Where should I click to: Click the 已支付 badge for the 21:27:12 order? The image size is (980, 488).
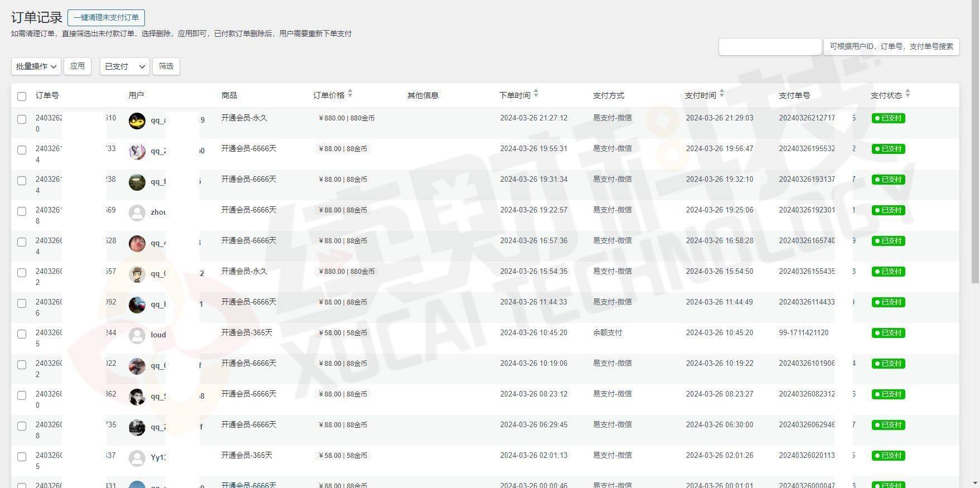888,118
